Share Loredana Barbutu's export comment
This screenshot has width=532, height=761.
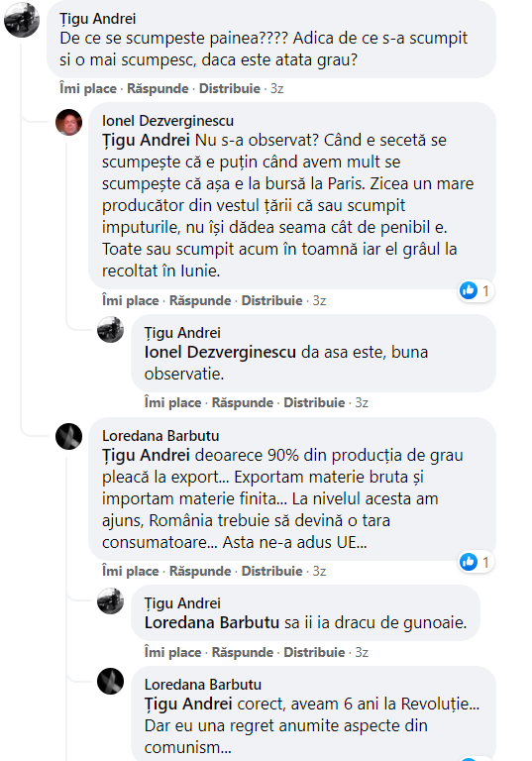pyautogui.click(x=271, y=571)
